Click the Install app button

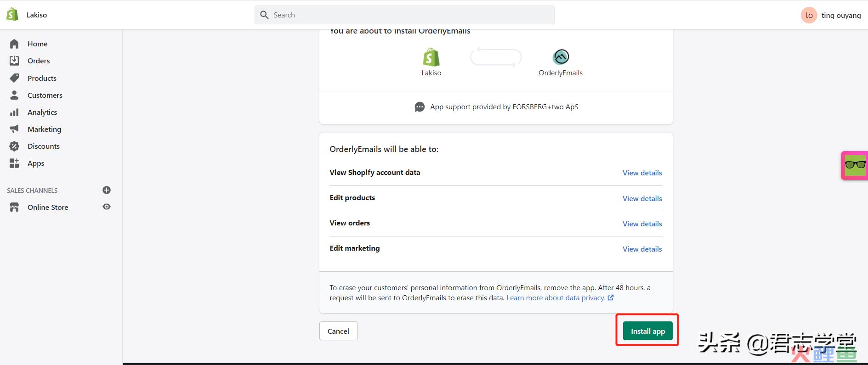(648, 331)
